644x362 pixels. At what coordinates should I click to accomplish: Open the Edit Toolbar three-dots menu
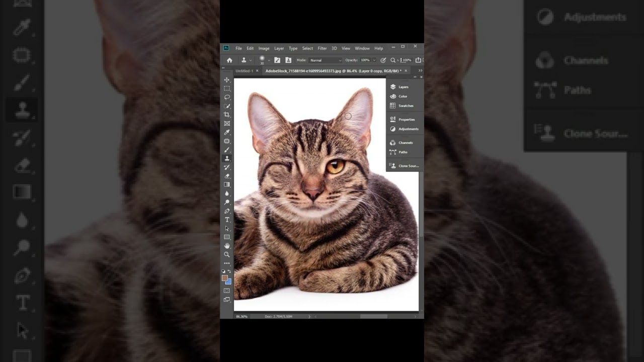(x=227, y=263)
